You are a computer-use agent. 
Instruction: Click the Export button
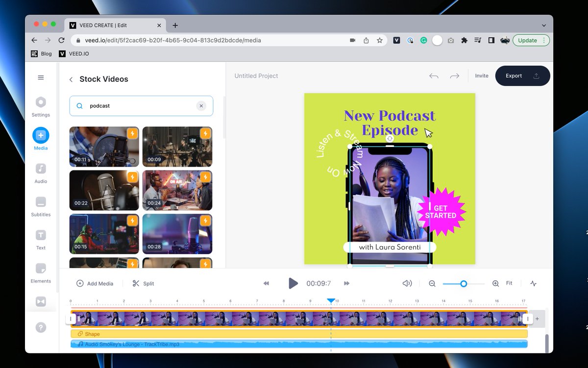pyautogui.click(x=522, y=76)
